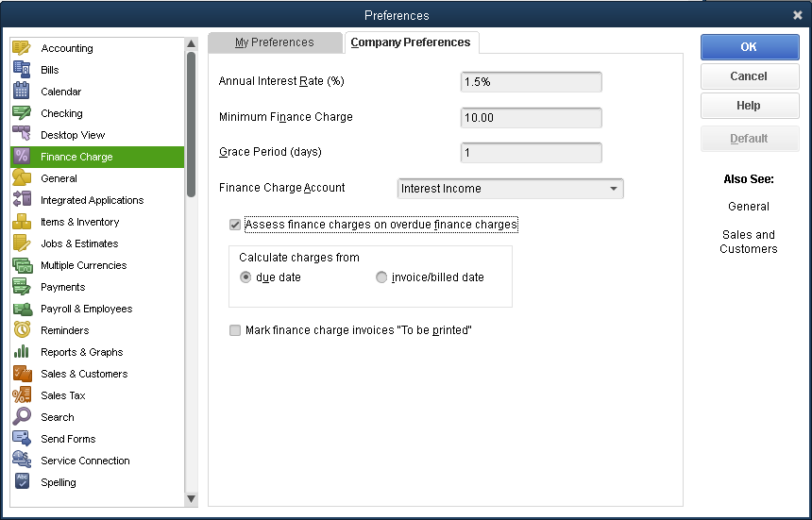Select Sales Tax label in preferences list
The width and height of the screenshot is (812, 520).
coord(62,395)
